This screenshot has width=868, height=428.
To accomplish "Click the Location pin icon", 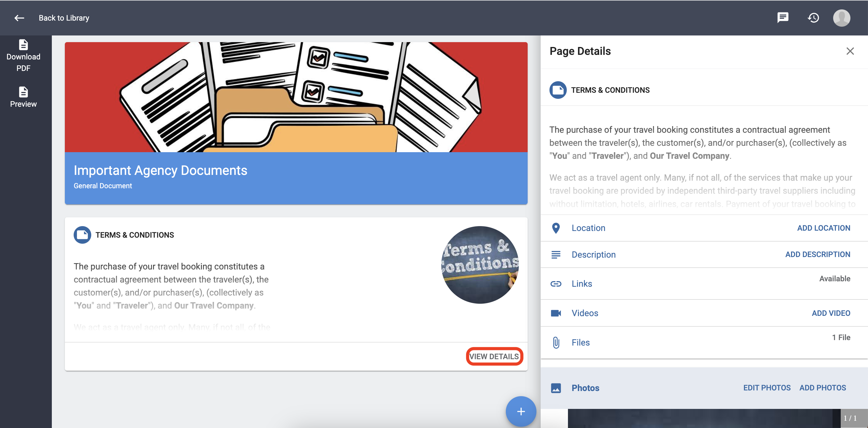I will tap(556, 228).
